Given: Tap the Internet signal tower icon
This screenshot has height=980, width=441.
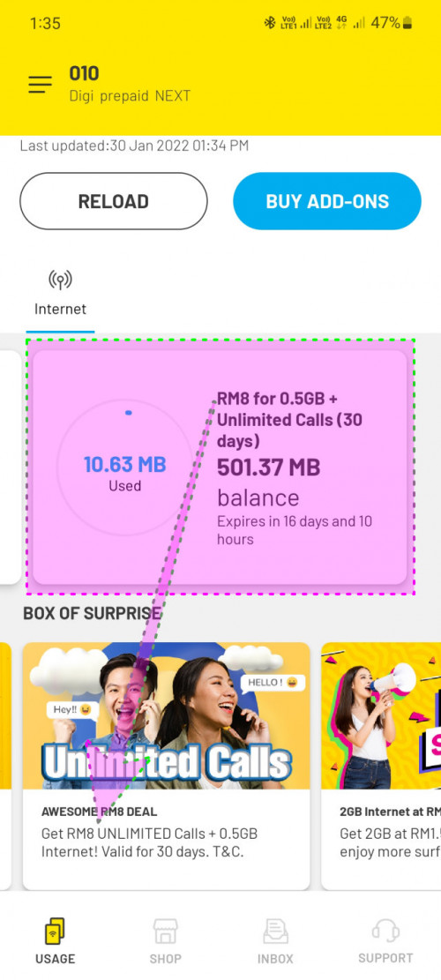Looking at the screenshot, I should click(x=60, y=280).
